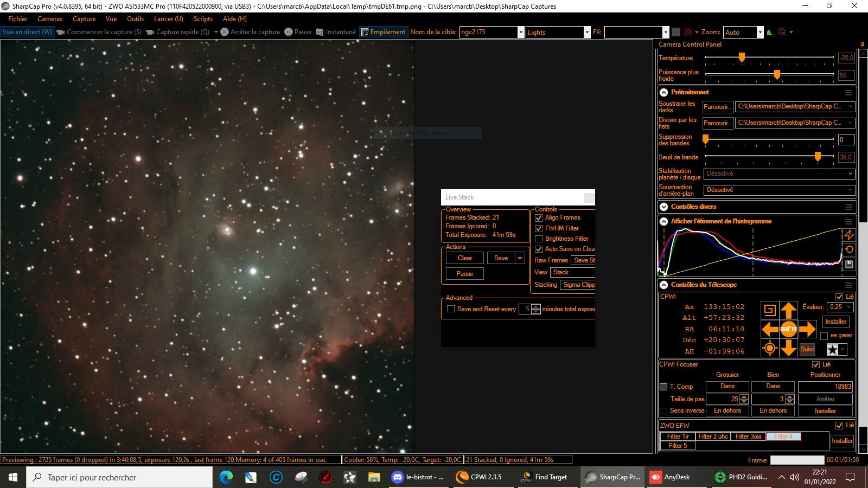
Task: Open the Aide (H) menu
Action: [x=235, y=19]
